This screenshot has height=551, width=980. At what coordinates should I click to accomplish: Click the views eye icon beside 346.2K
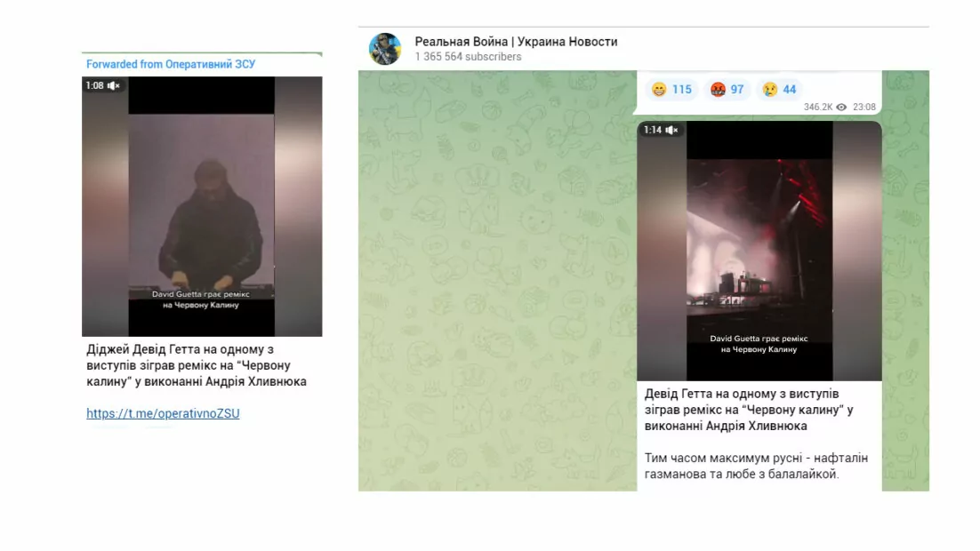[842, 108]
